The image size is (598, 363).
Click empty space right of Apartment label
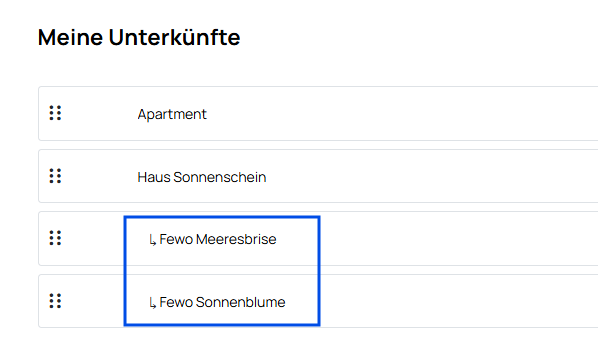[400, 114]
